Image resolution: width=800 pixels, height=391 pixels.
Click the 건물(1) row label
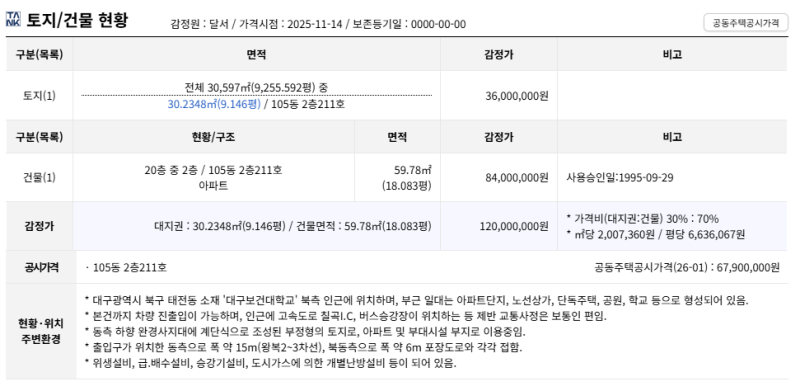[39, 178]
